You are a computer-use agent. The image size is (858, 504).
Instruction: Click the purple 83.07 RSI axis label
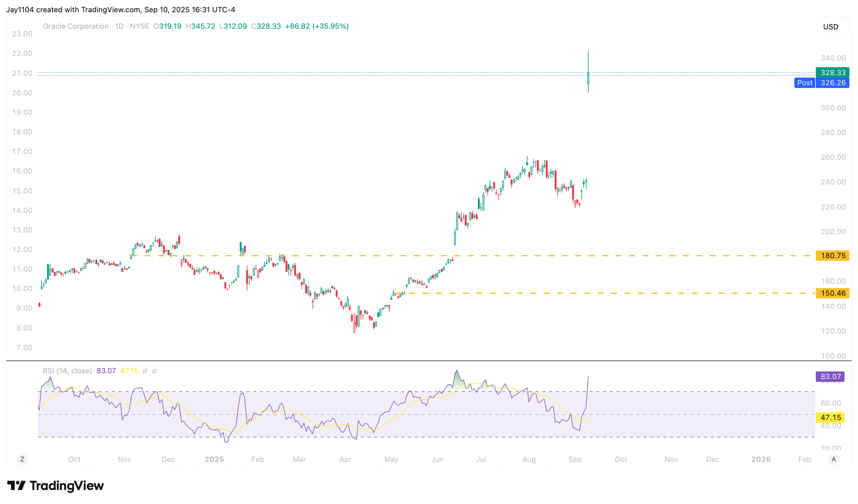coord(831,376)
